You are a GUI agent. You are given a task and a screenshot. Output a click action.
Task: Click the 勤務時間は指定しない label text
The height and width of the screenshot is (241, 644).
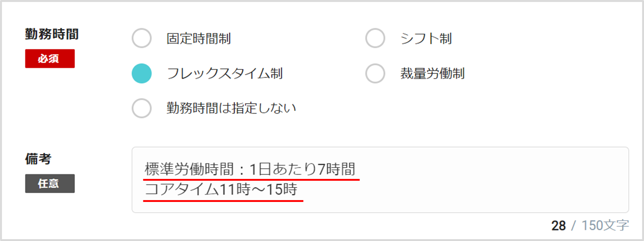[x=231, y=108]
